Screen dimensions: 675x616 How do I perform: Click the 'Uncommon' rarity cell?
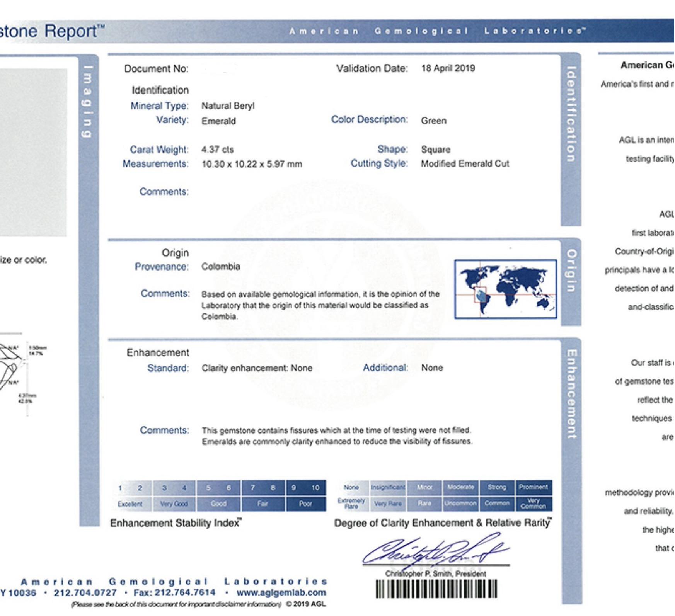point(460,504)
